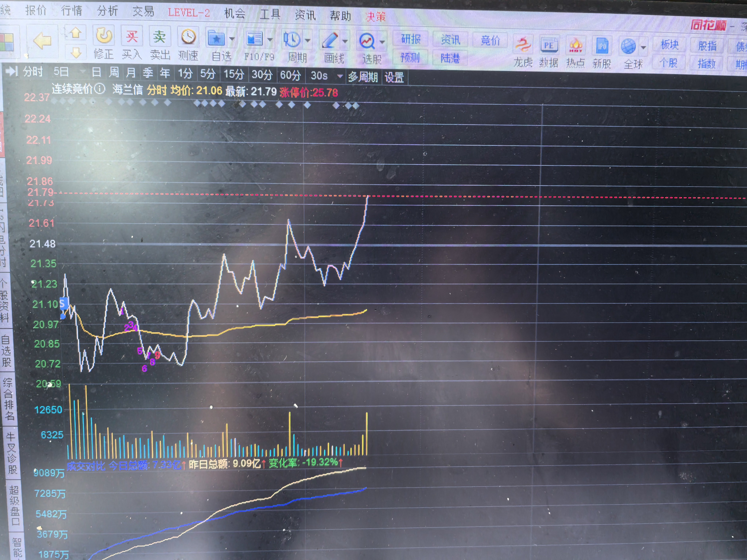The width and height of the screenshot is (747, 560).
Task: Expand the 全球 dropdown arrow
Action: [643, 47]
